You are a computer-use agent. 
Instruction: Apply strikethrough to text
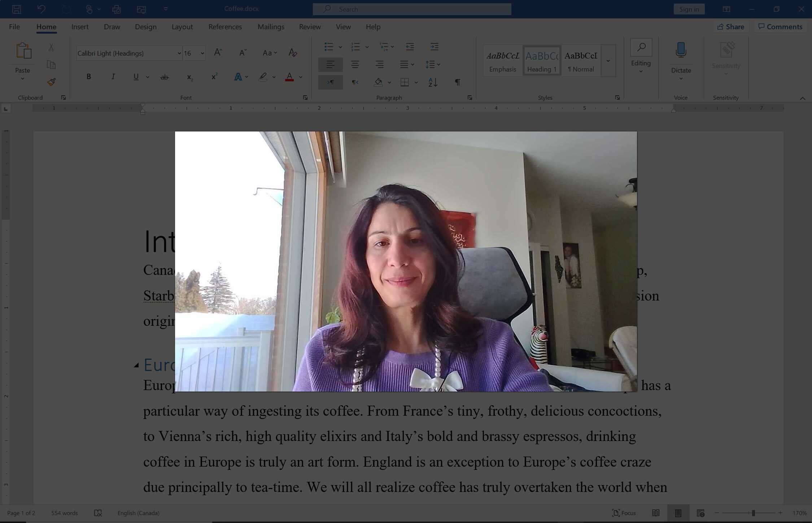(165, 77)
